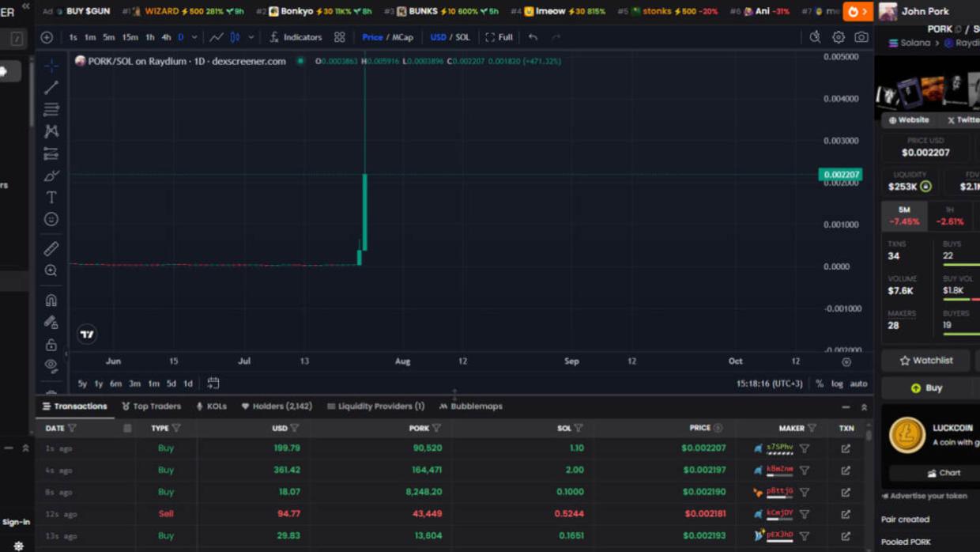Screen dimensions: 980x552
Task: Expand the time interval dropdown arrow
Action: coord(194,37)
